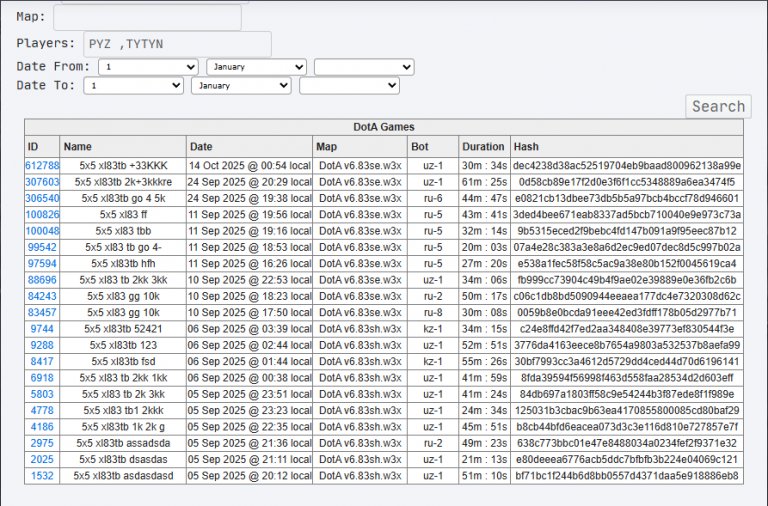
Task: Click hash starting with c06c1db8bd50
Action: (627, 296)
